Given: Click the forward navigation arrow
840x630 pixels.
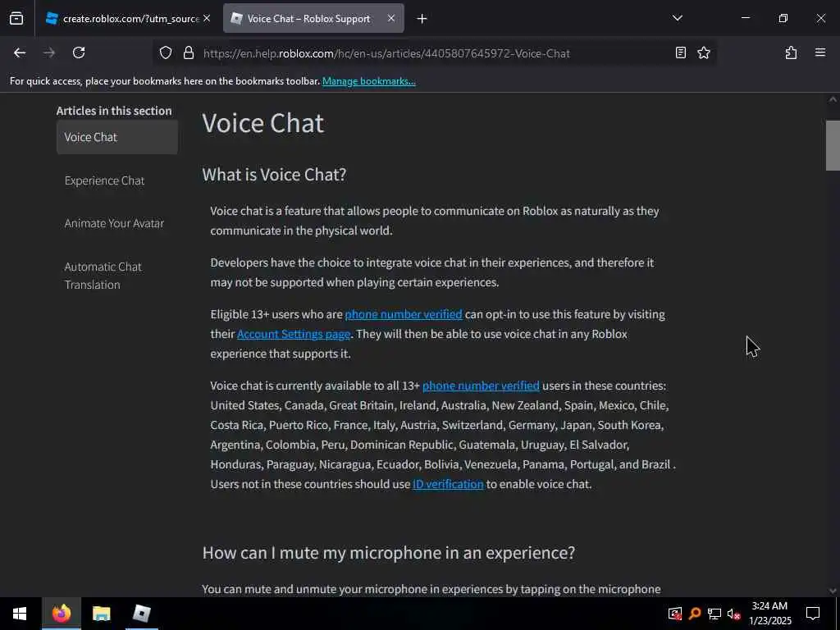Looking at the screenshot, I should pos(48,52).
